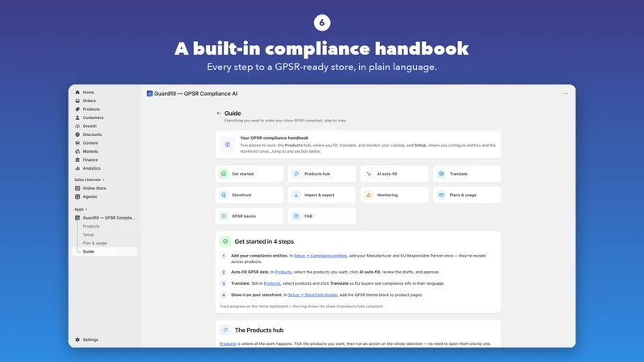This screenshot has width=644, height=362.
Task: Click the info icon on GPSR basics card
Action: pyautogui.click(x=224, y=216)
